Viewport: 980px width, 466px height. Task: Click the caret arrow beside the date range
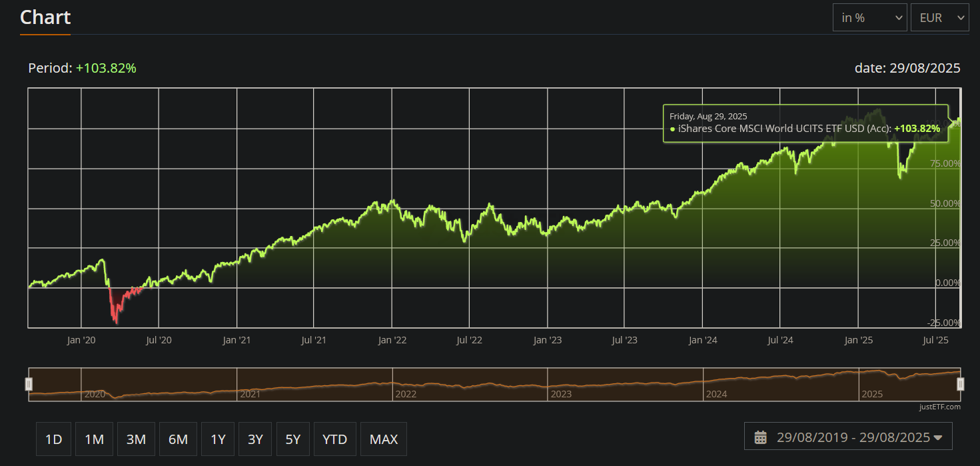[938, 438]
